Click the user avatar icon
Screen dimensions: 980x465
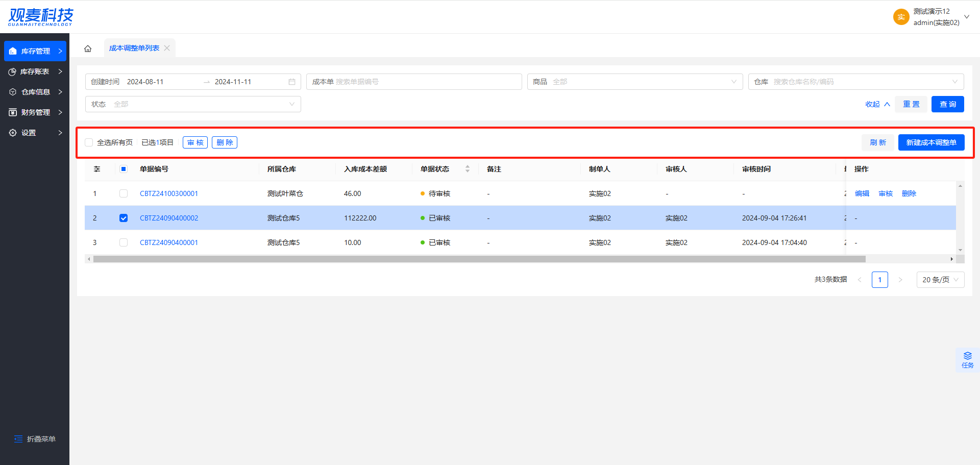coord(901,17)
